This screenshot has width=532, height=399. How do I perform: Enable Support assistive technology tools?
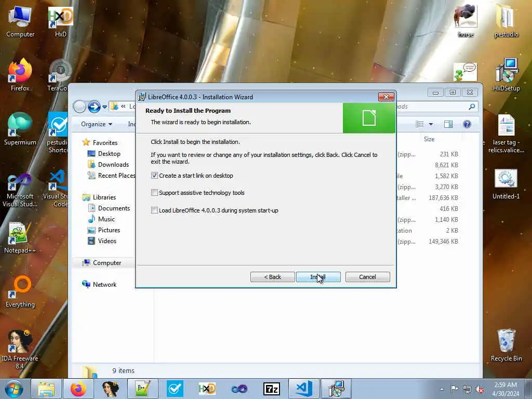point(154,193)
